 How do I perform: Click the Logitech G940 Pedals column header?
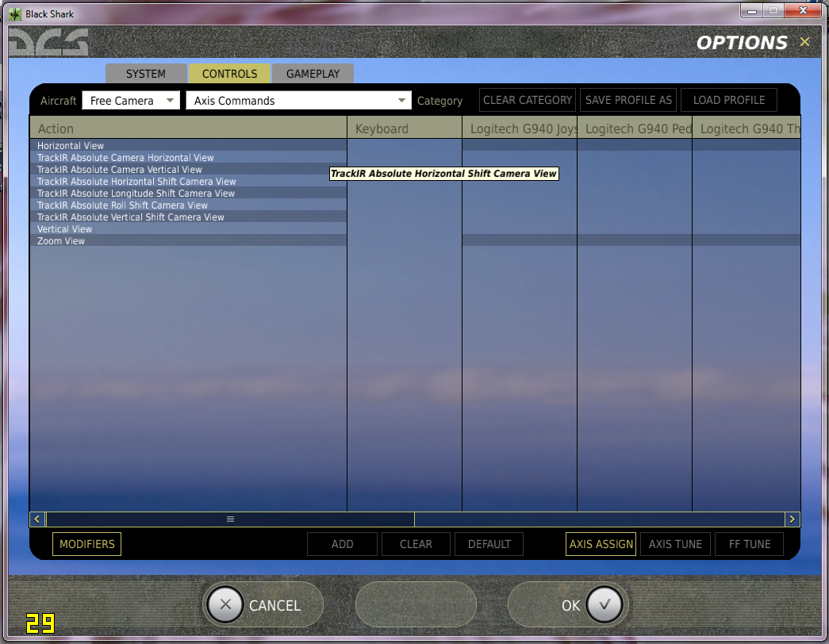(635, 128)
